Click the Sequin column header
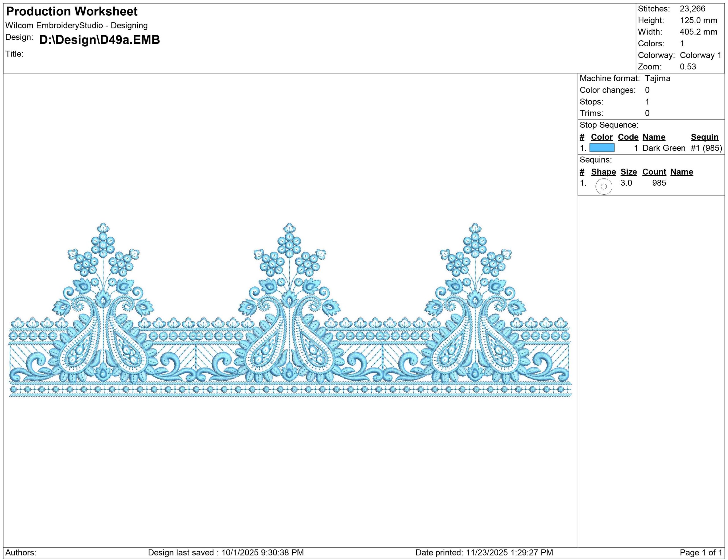 (x=704, y=137)
